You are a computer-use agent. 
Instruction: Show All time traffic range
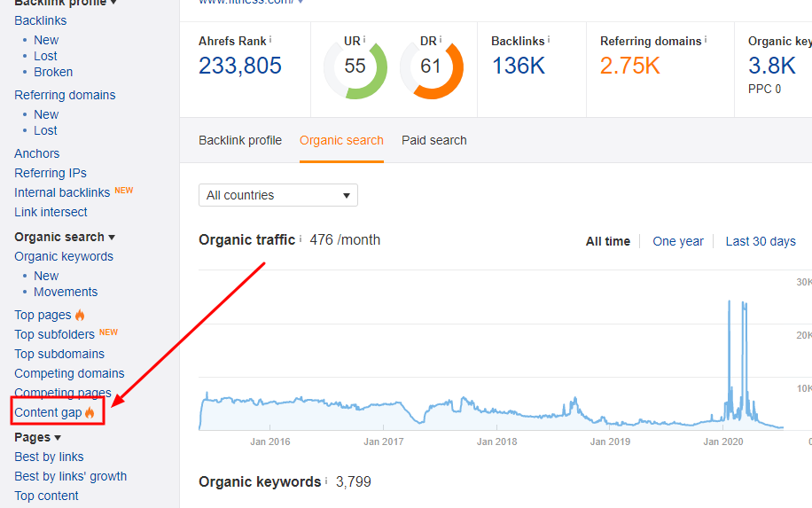608,241
